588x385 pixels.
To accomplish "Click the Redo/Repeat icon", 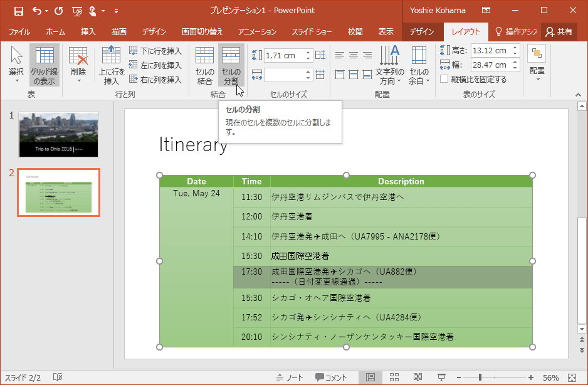I will (59, 11).
